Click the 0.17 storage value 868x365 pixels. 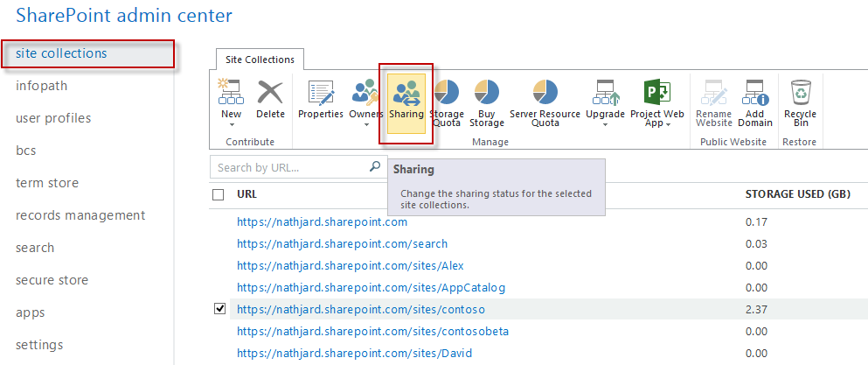click(x=757, y=222)
